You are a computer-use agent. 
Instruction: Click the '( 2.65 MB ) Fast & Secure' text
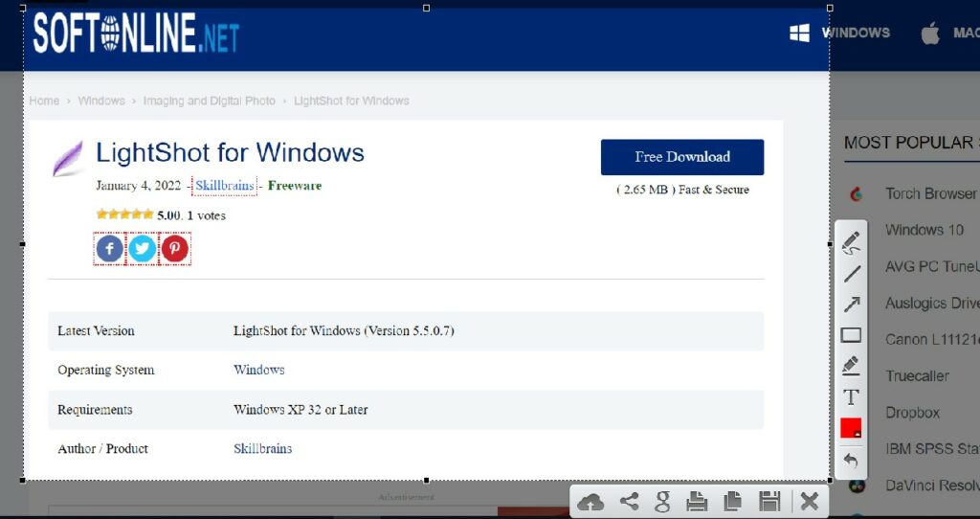(x=682, y=190)
